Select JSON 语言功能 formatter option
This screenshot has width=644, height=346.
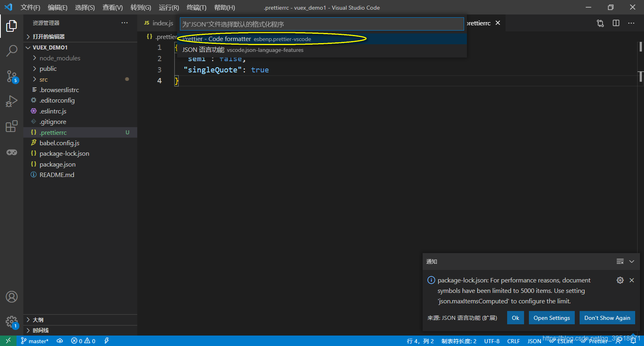pos(322,50)
